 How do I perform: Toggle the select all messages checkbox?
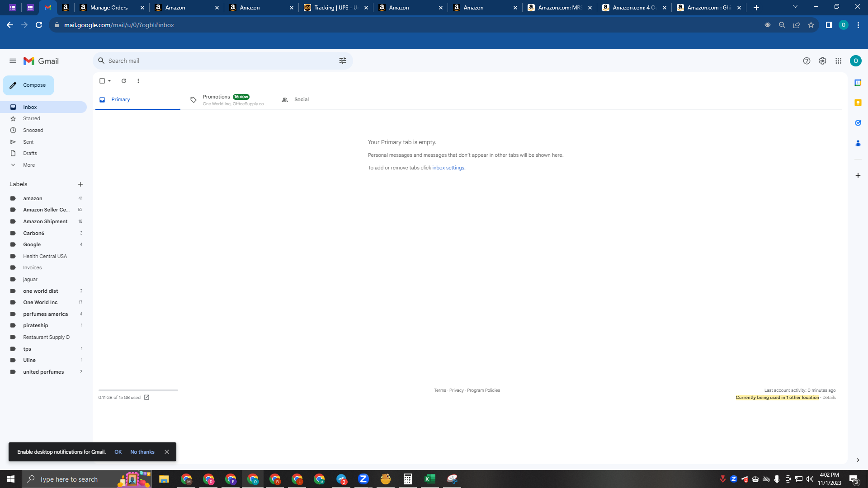click(x=102, y=81)
